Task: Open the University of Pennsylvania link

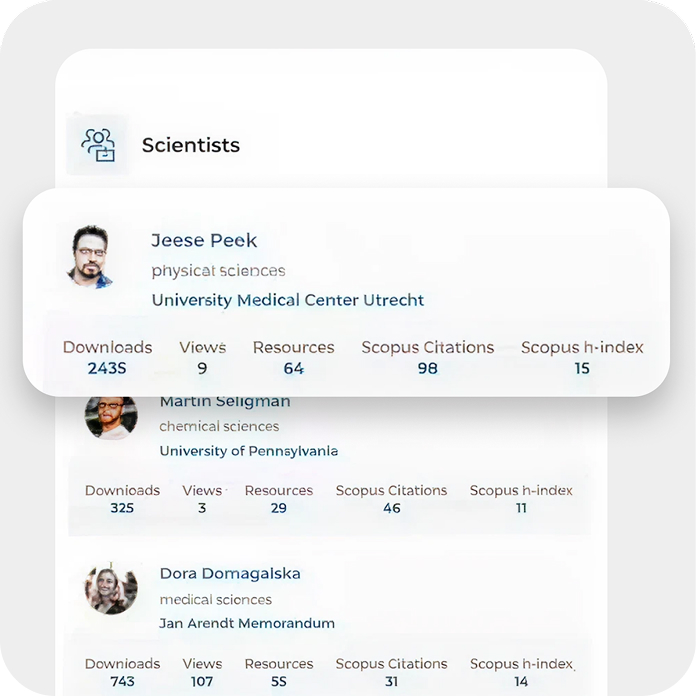Action: pos(249,451)
